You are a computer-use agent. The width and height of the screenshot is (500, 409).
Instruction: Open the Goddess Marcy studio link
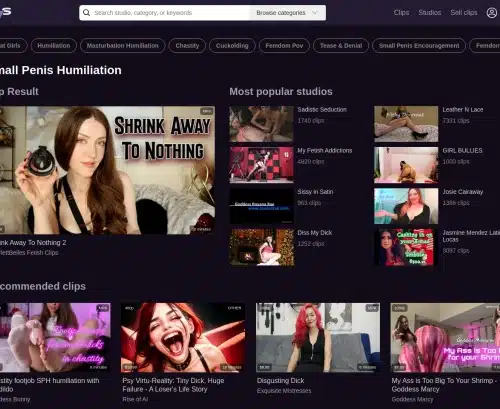pos(412,399)
